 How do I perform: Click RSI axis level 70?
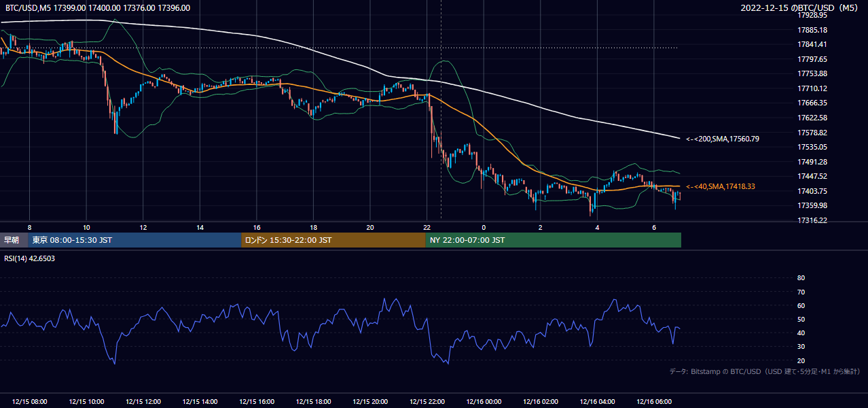coord(801,292)
